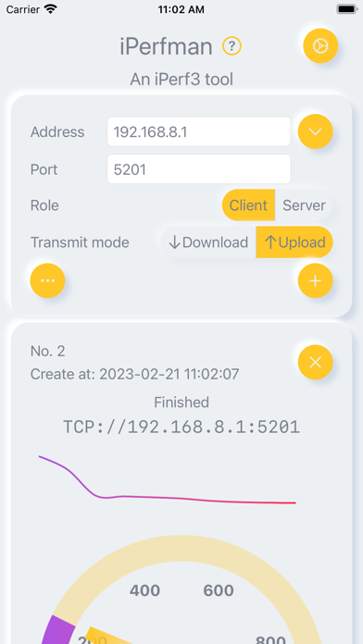Tap the throughput line chart

click(168, 480)
